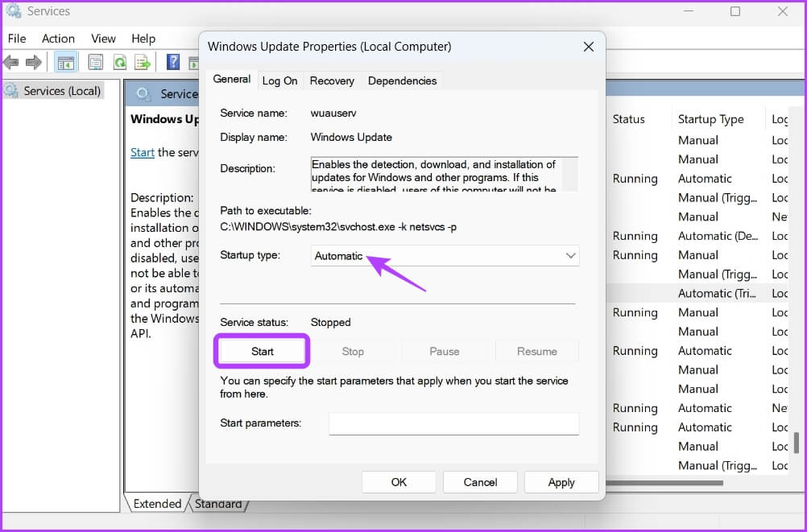The width and height of the screenshot is (807, 532).
Task: Open the Recovery tab
Action: pos(332,80)
